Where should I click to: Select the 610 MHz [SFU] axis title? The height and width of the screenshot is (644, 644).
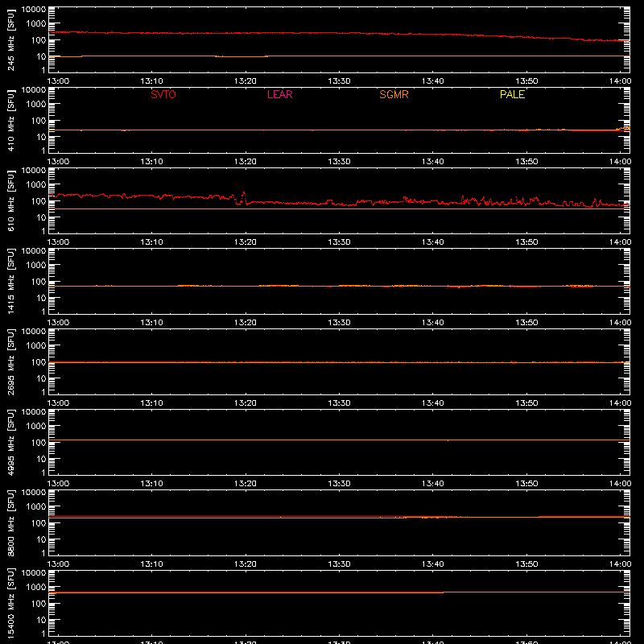(x=10, y=200)
